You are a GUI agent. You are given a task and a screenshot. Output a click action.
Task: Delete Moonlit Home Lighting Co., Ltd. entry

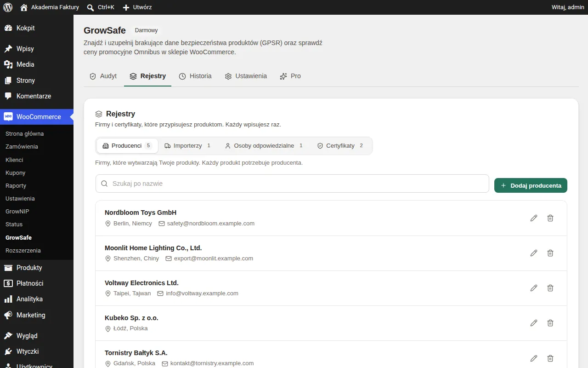[x=550, y=253]
